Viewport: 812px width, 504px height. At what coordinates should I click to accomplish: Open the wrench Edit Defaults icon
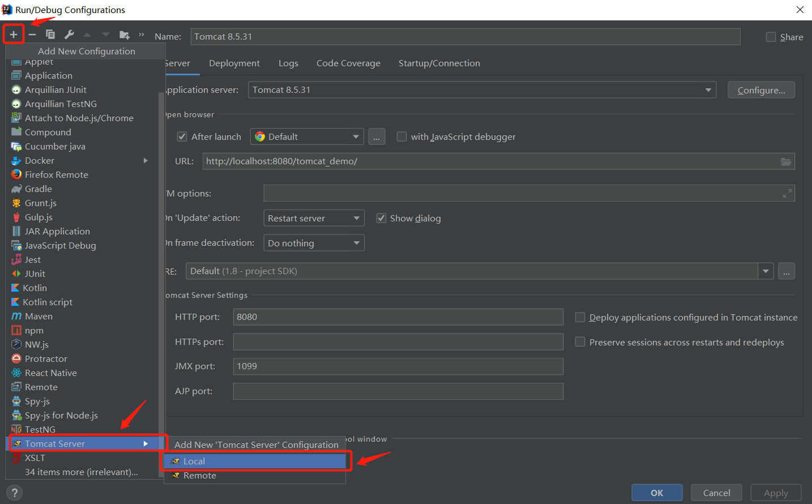pyautogui.click(x=69, y=35)
